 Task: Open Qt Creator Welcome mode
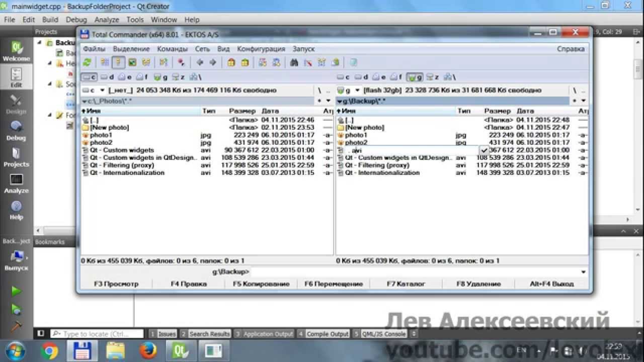point(17,52)
